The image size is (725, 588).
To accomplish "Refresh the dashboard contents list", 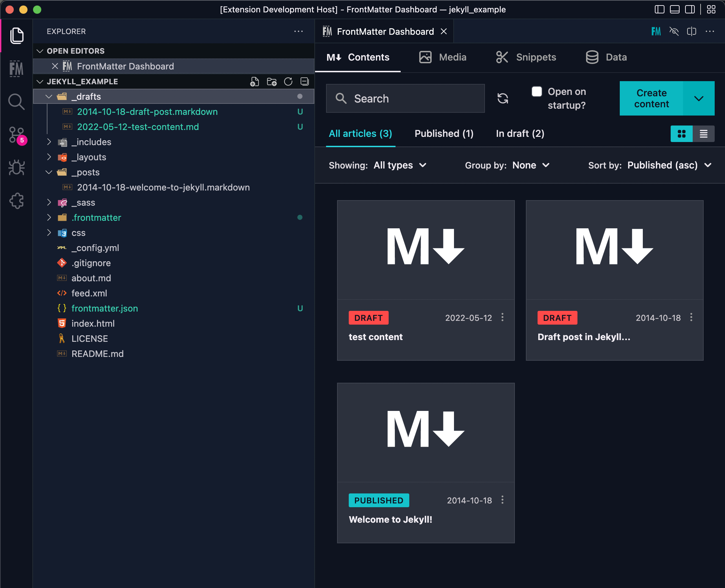I will coord(503,98).
